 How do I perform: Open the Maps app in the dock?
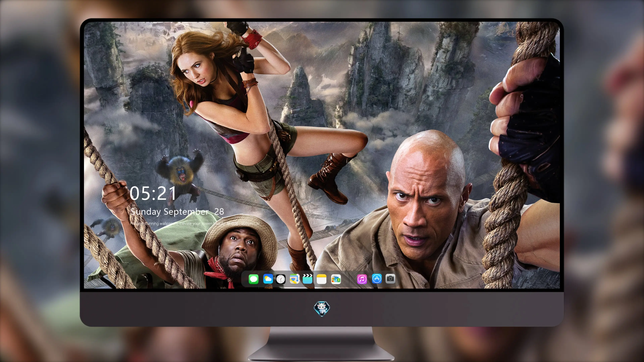(294, 279)
